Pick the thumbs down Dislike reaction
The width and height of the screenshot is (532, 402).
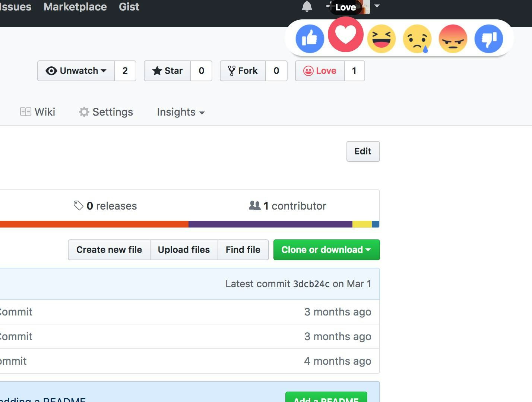click(x=488, y=38)
